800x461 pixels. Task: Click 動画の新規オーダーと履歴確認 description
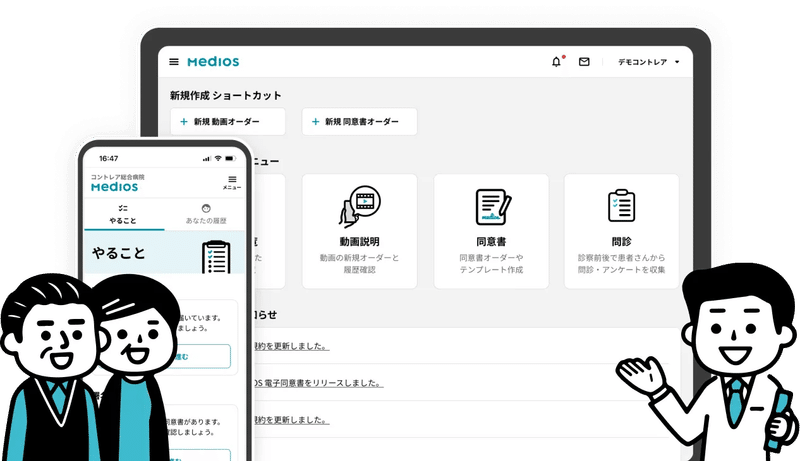click(x=360, y=264)
